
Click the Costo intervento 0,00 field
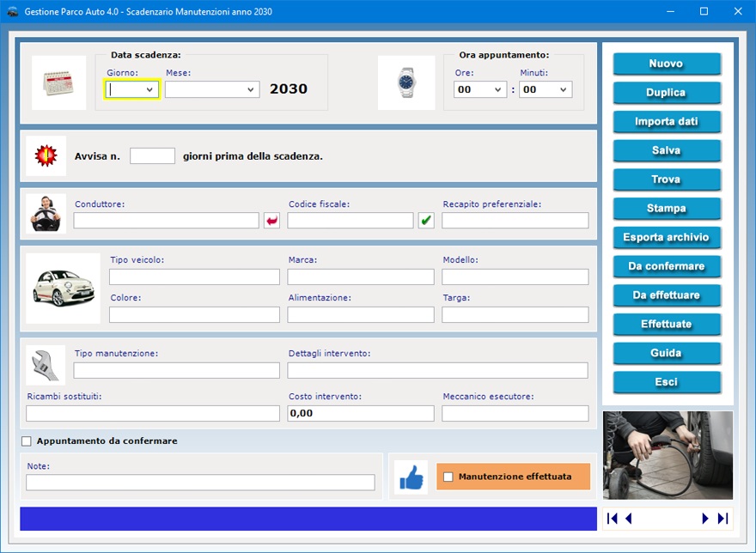pyautogui.click(x=361, y=413)
